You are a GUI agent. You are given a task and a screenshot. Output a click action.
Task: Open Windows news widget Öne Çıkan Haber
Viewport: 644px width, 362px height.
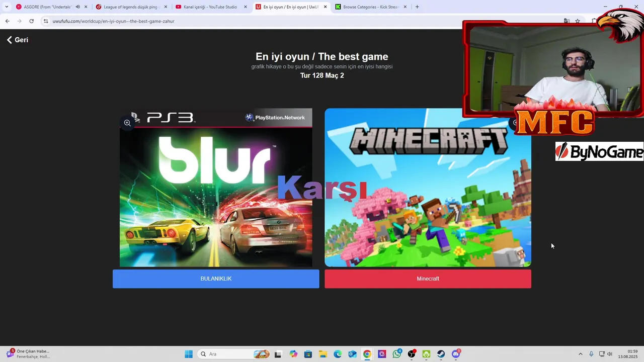coord(28,354)
